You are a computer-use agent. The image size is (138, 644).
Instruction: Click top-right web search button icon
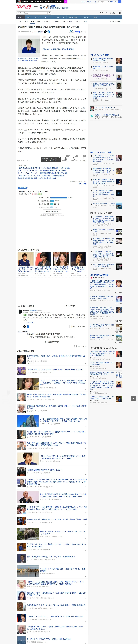(x=120, y=2)
